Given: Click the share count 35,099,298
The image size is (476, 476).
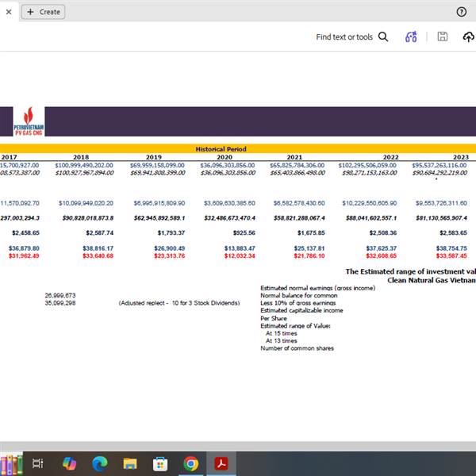Looking at the screenshot, I should [x=60, y=303].
